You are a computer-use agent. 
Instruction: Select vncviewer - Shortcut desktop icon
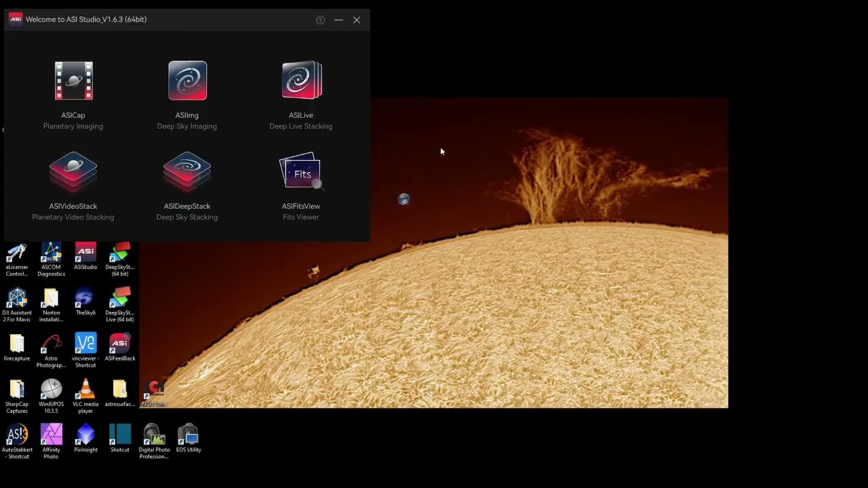pyautogui.click(x=85, y=351)
